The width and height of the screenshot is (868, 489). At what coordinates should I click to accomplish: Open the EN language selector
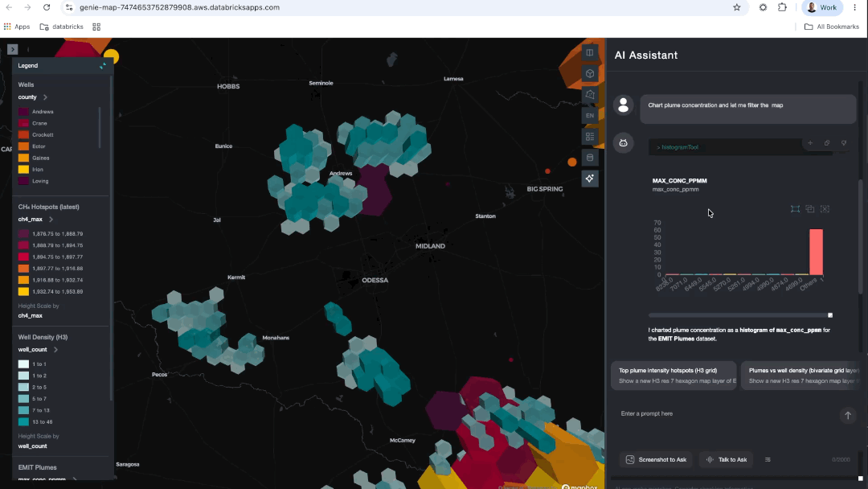590,116
